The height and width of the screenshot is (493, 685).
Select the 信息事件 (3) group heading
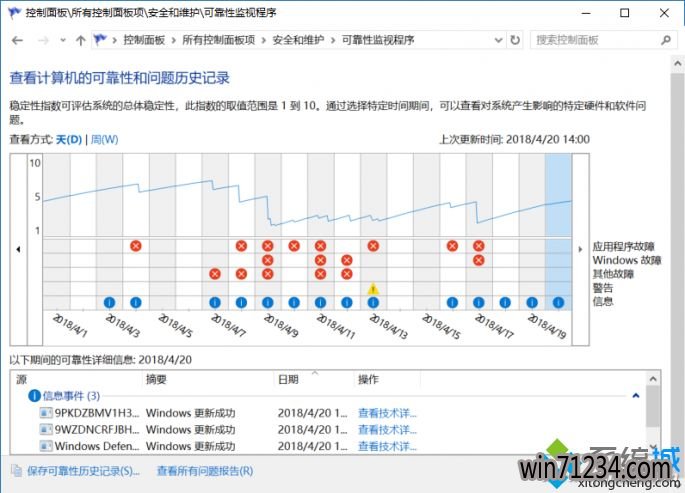coord(71,396)
